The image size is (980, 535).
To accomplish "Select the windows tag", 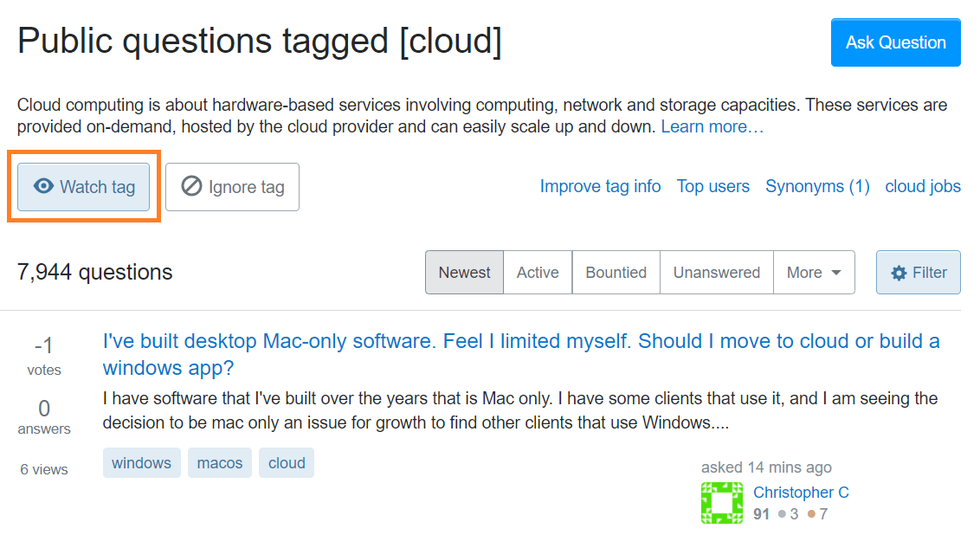I will pos(141,463).
